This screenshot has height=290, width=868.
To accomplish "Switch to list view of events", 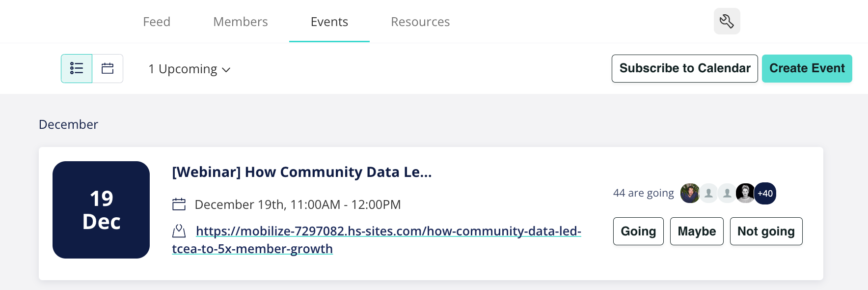I will coord(77,68).
